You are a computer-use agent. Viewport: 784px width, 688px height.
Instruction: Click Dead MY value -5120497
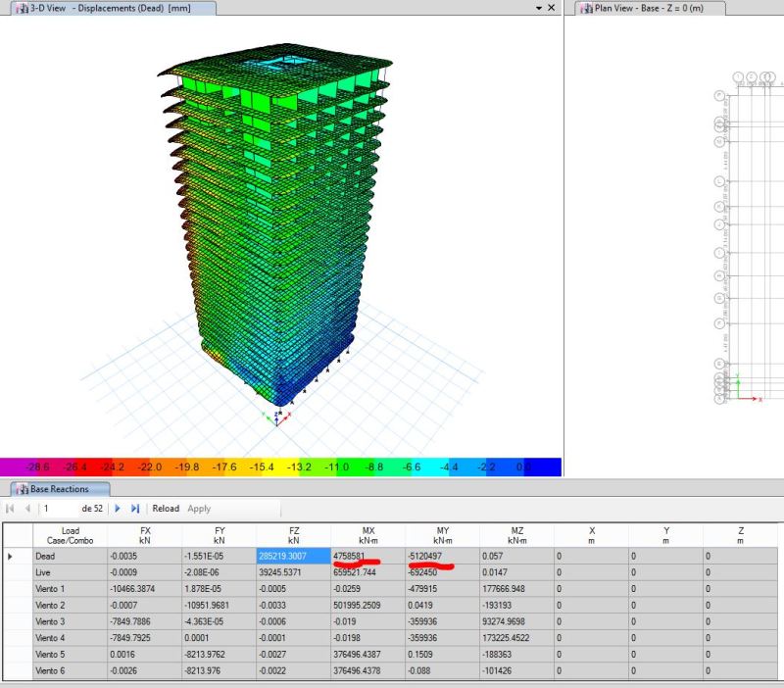coord(443,556)
